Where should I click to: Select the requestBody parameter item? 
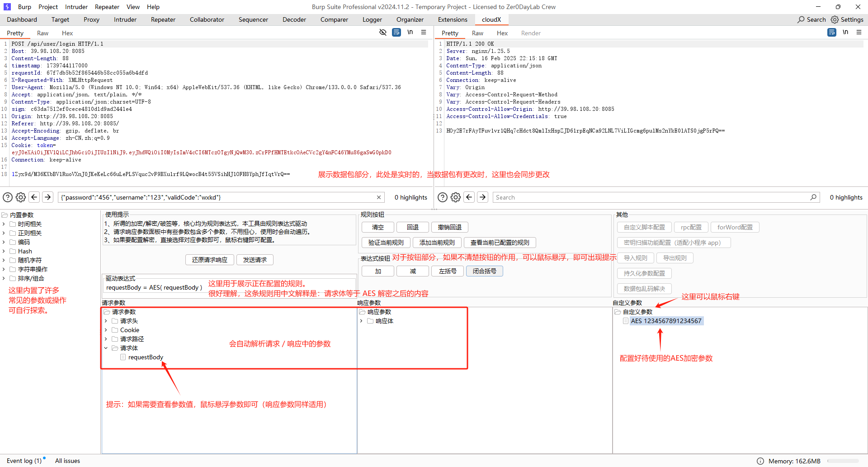[146, 357]
